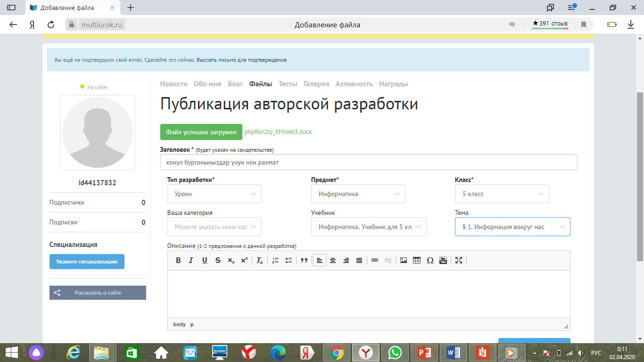644x362 pixels.
Task: Toggle strikethrough text formatting
Action: (x=218, y=260)
